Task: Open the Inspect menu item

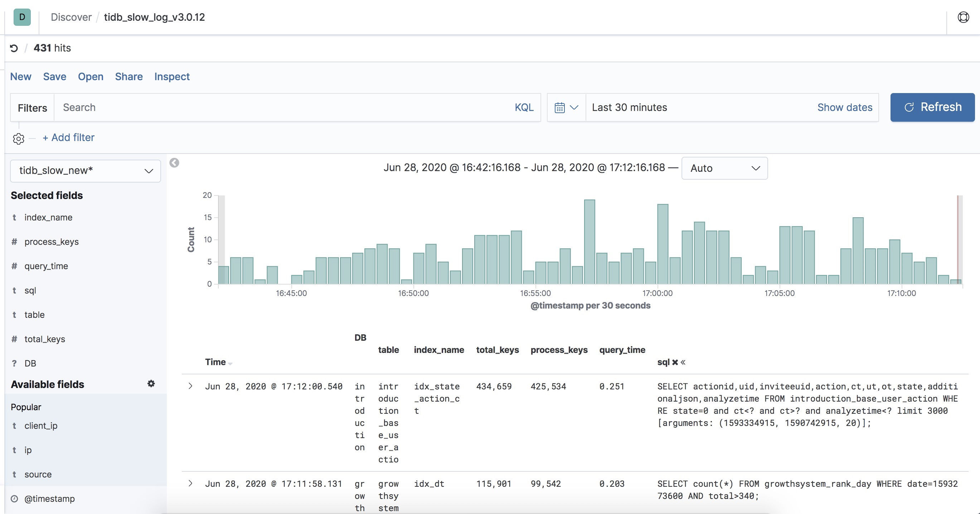Action: tap(172, 77)
